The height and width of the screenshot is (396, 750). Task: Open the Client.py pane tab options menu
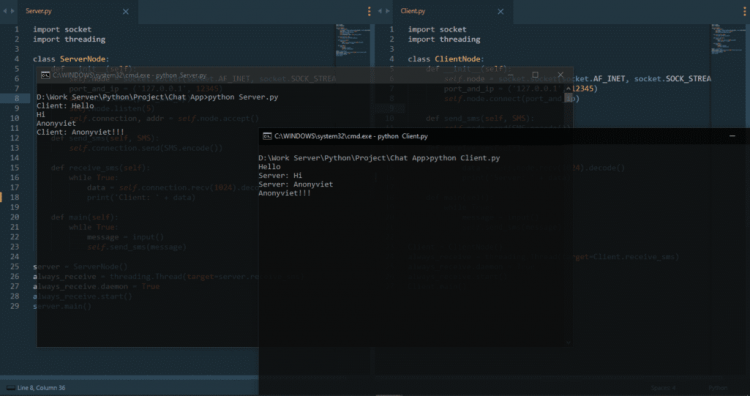pyautogui.click(x=745, y=11)
